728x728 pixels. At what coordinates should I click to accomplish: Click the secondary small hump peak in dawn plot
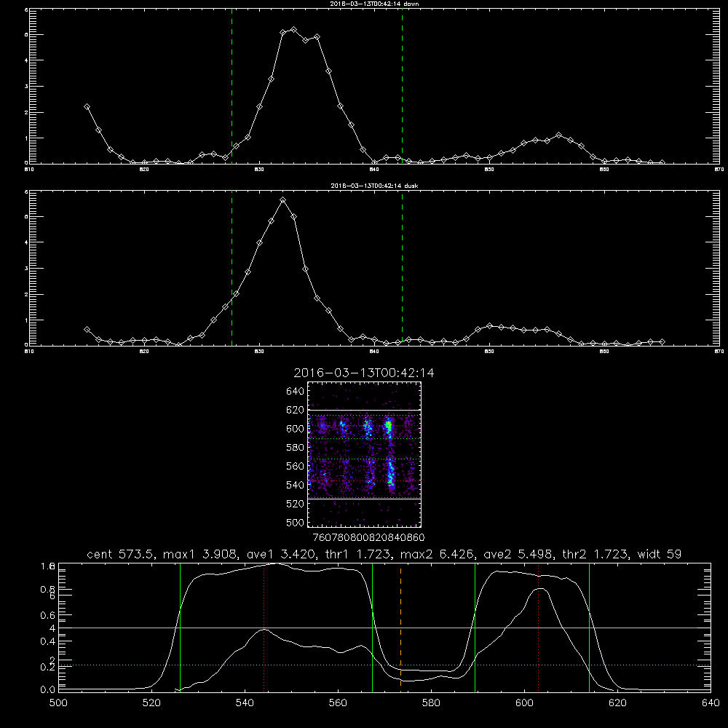(559, 135)
